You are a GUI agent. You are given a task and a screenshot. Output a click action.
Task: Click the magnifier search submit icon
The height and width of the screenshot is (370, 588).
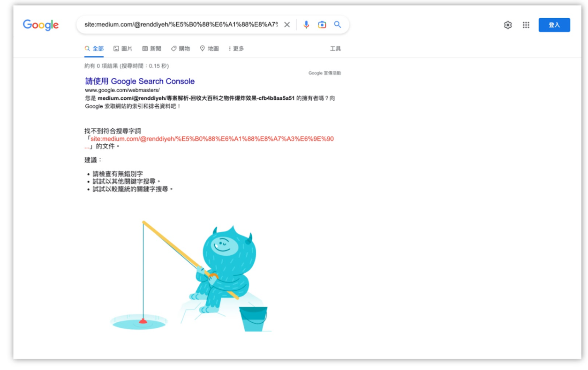point(338,25)
